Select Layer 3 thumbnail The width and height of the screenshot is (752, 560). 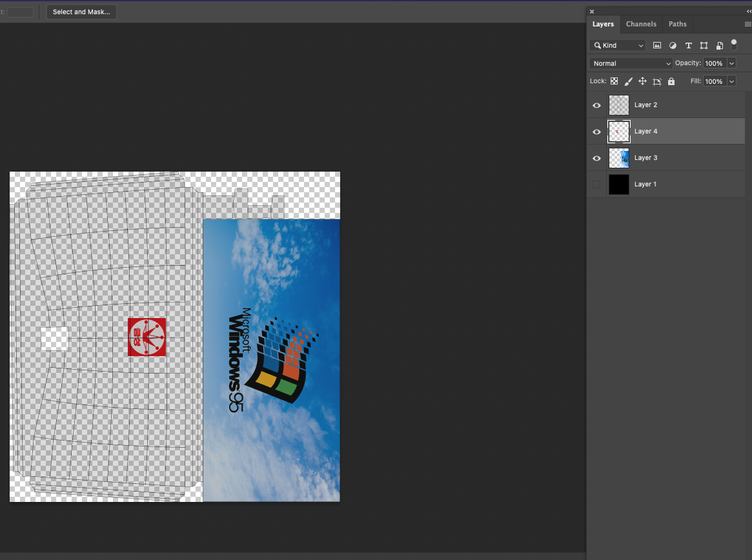point(618,157)
